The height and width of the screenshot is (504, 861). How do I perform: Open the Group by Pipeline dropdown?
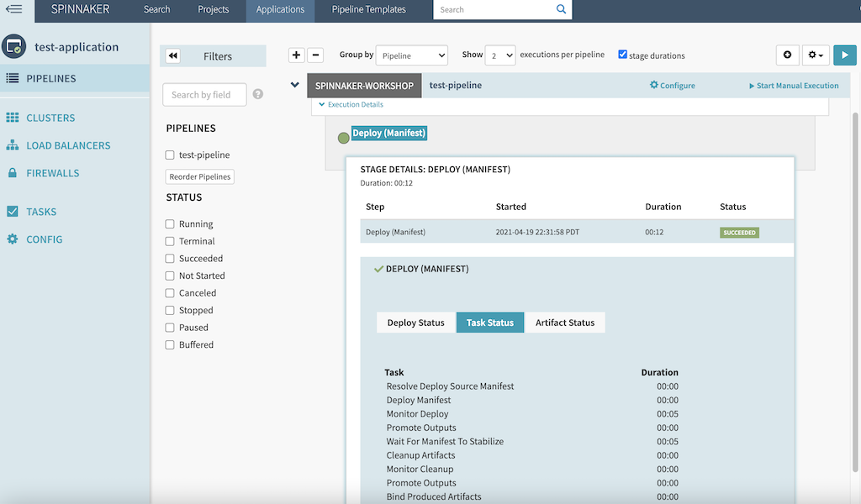(x=412, y=55)
